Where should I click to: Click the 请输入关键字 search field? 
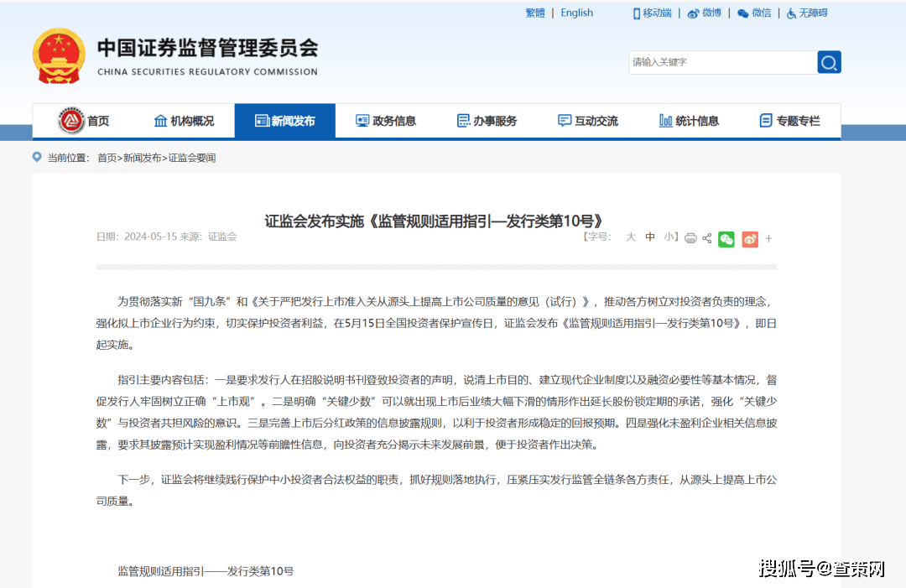coord(721,62)
